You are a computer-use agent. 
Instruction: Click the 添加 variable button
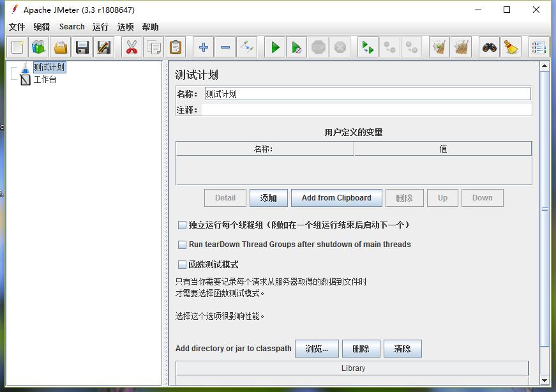pyautogui.click(x=269, y=198)
